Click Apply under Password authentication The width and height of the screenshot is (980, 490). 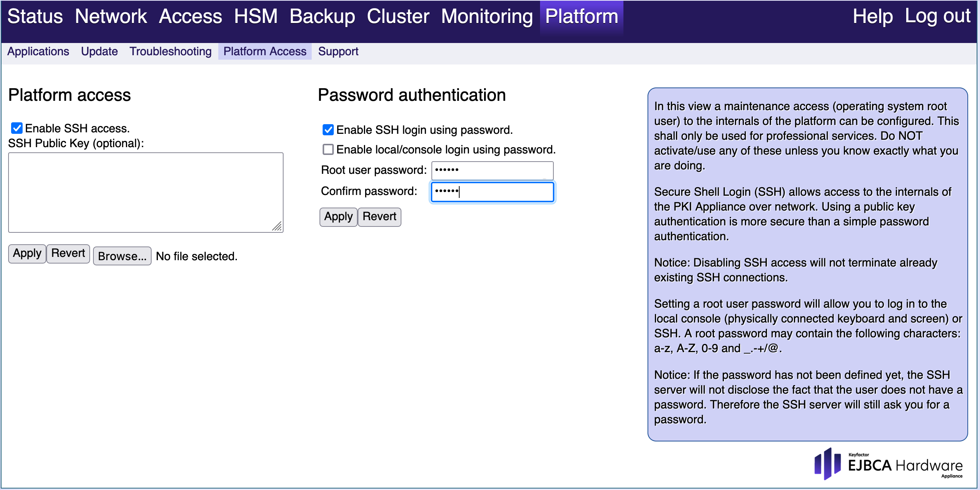click(x=338, y=217)
